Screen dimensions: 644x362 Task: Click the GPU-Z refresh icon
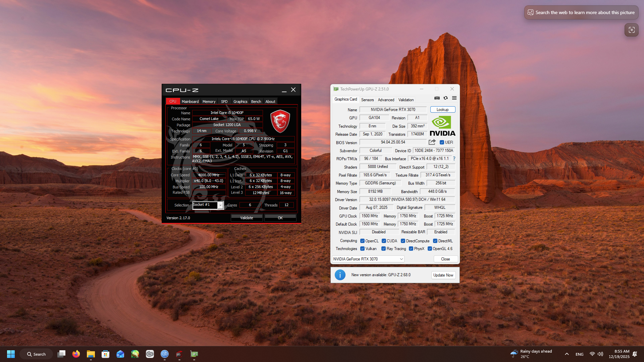(x=445, y=98)
